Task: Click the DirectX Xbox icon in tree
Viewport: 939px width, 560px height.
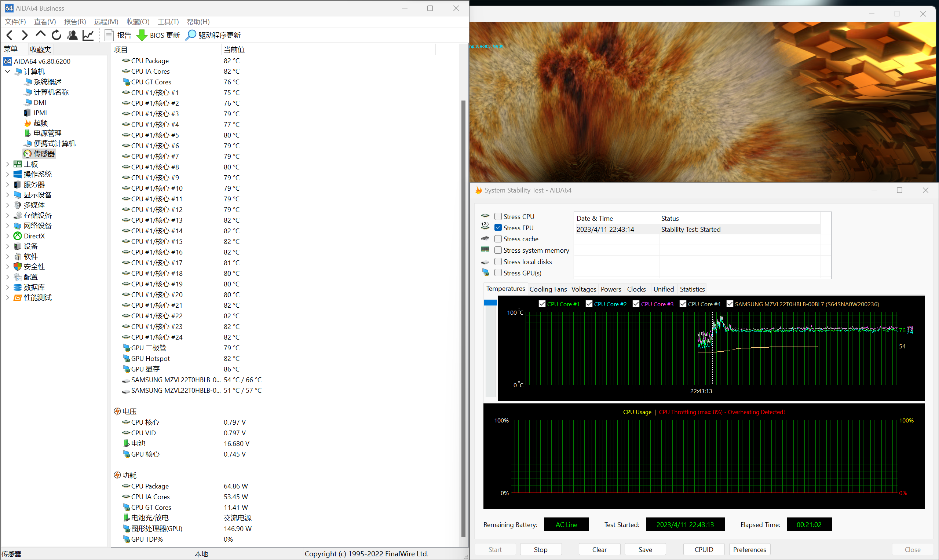Action: pyautogui.click(x=17, y=236)
